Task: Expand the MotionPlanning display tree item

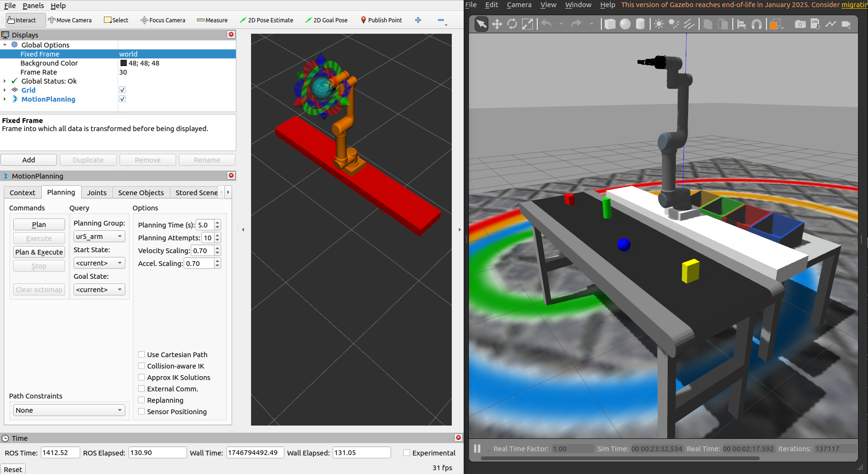Action: 5,99
